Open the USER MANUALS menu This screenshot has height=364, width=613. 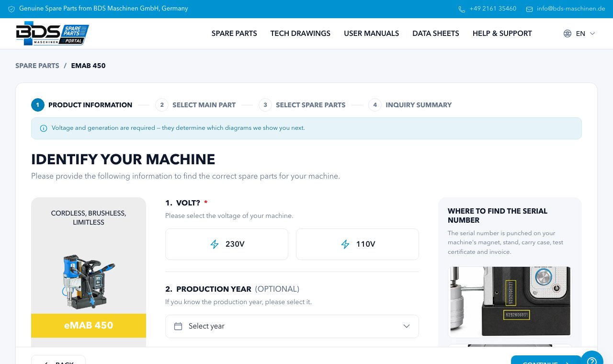point(371,34)
